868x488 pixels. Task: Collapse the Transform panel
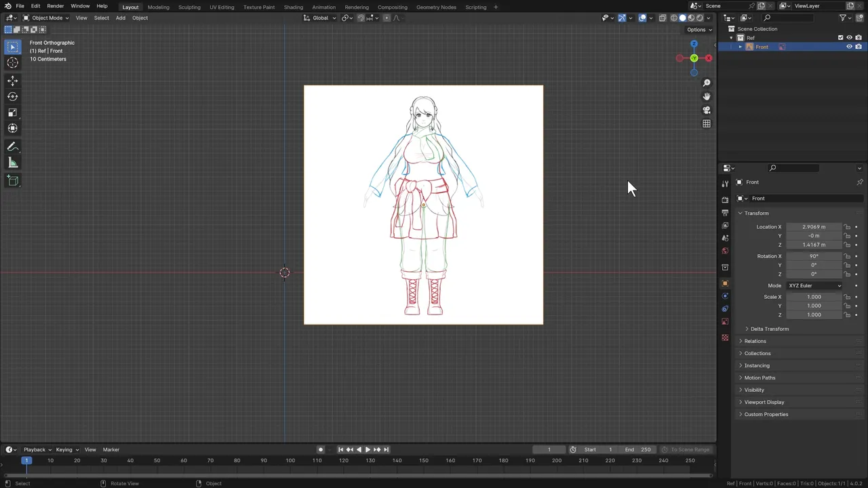756,213
